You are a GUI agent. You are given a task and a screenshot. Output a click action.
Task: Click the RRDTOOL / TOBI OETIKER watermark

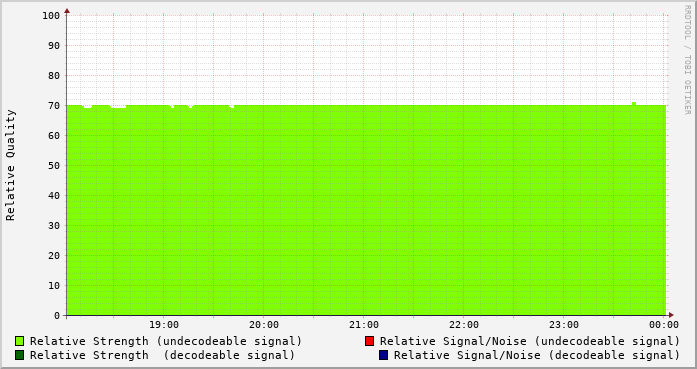click(x=687, y=60)
